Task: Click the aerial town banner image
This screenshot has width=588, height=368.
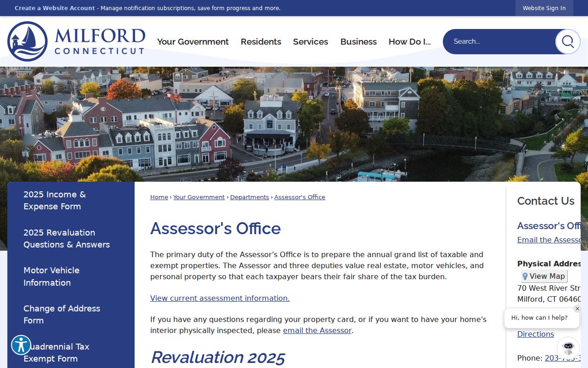Action: pos(294,124)
